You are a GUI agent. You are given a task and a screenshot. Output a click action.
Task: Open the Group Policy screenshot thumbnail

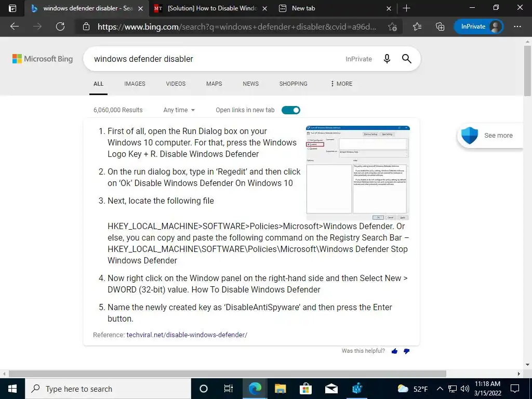click(358, 173)
